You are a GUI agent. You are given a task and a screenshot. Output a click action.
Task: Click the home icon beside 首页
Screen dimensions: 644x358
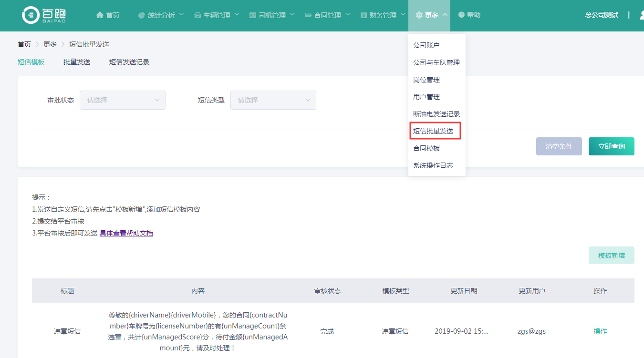pyautogui.click(x=100, y=15)
